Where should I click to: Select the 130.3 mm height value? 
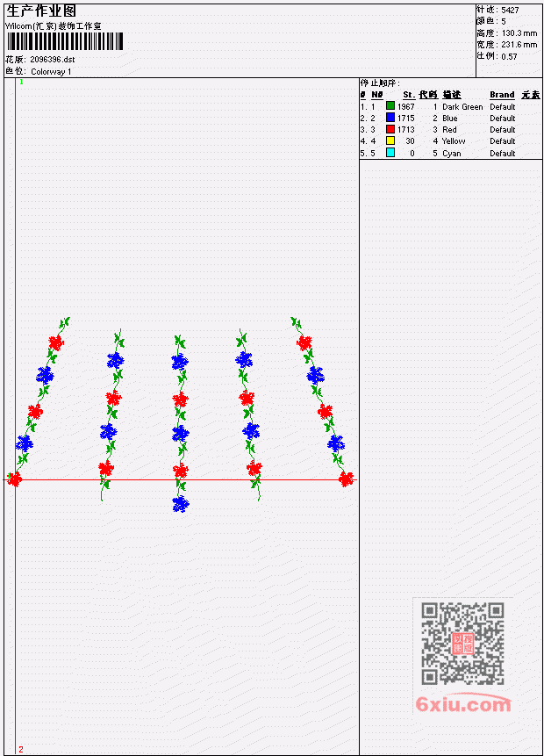(x=519, y=33)
